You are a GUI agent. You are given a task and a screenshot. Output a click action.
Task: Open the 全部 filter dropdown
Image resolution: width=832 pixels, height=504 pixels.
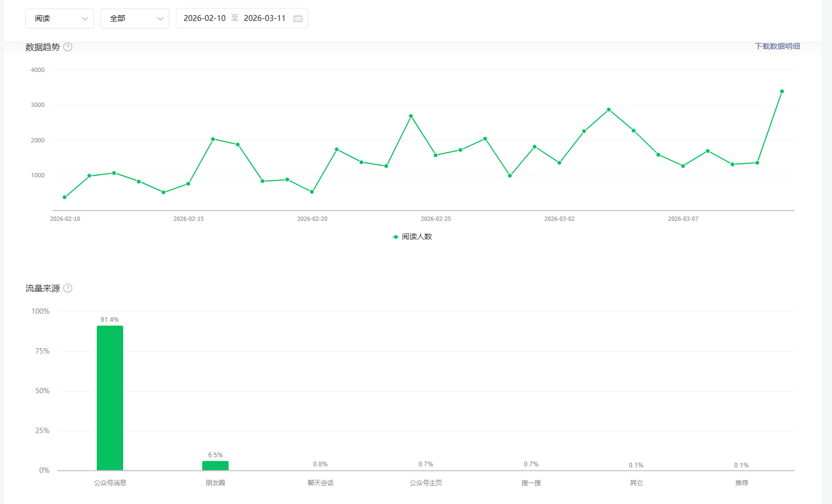click(134, 18)
